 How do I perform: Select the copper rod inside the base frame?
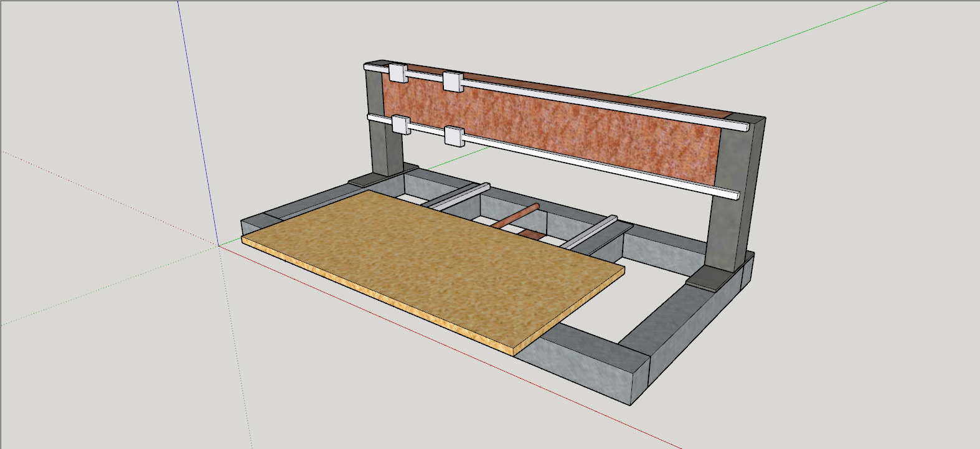click(516, 216)
